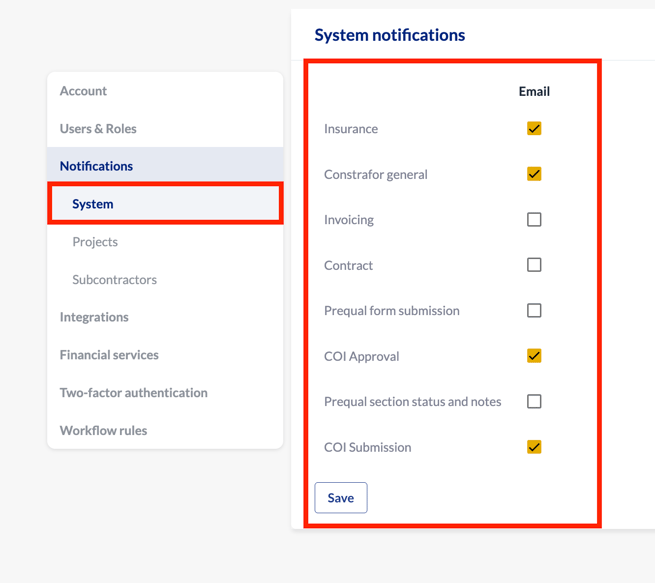This screenshot has width=655, height=583.
Task: Enable Invoicing email notifications
Action: coord(534,220)
